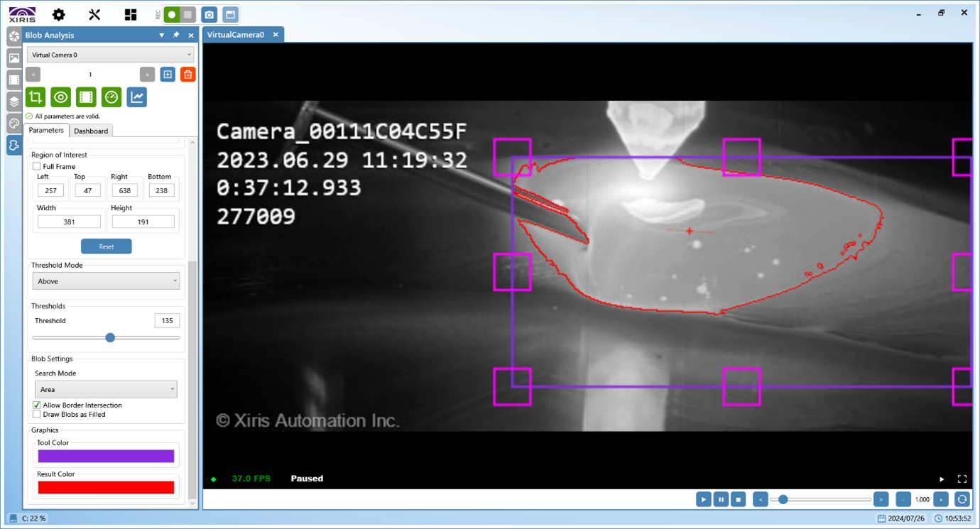Start recording with the green record button

[170, 13]
